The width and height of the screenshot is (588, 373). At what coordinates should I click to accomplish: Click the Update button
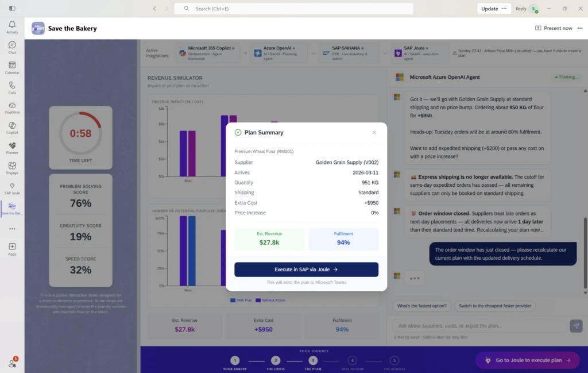(489, 9)
